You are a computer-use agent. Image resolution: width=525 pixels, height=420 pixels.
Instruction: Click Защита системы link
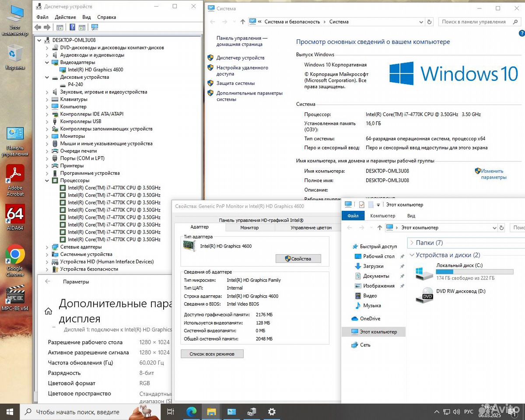235,83
